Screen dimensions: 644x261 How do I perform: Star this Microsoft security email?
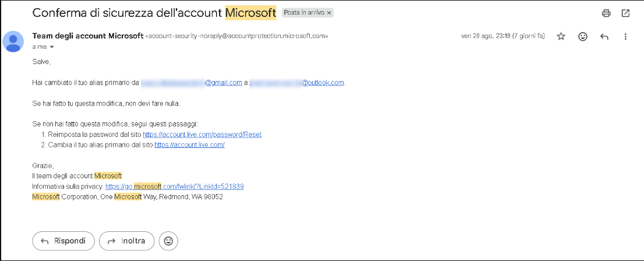[561, 36]
